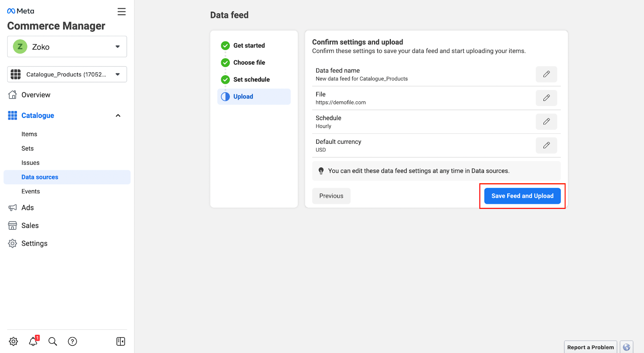Click the Overview home icon
This screenshot has height=353, width=644.
(12, 95)
